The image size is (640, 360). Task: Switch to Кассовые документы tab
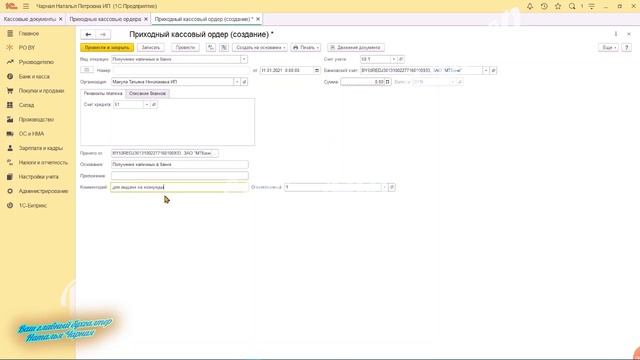[29, 19]
